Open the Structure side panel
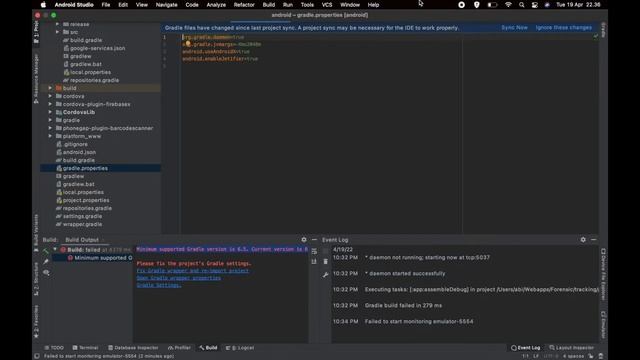Image resolution: width=640 pixels, height=360 pixels. tap(36, 279)
